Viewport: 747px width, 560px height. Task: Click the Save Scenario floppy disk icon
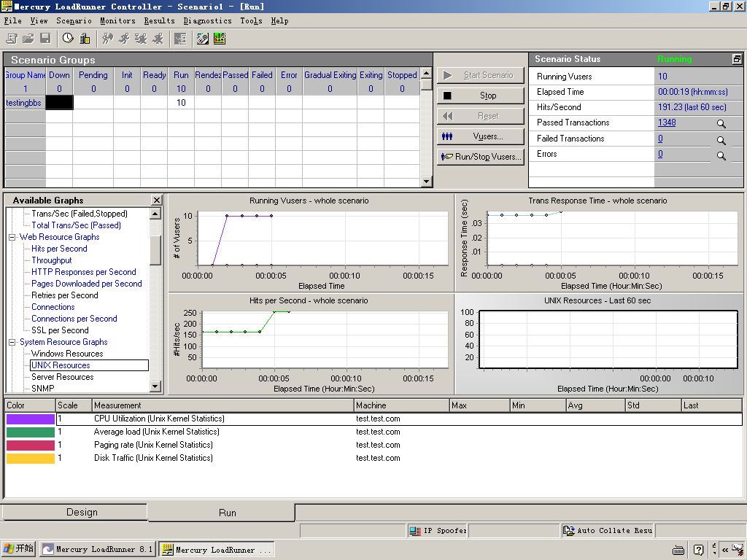click(x=45, y=39)
